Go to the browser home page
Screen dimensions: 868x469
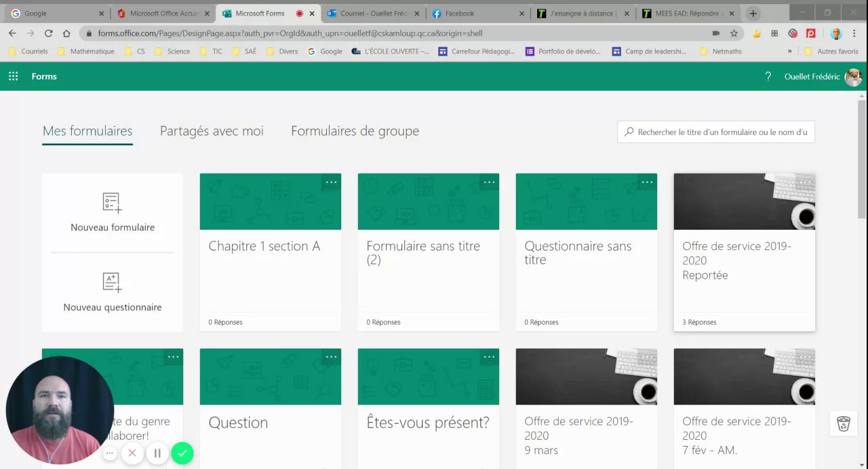click(x=66, y=33)
